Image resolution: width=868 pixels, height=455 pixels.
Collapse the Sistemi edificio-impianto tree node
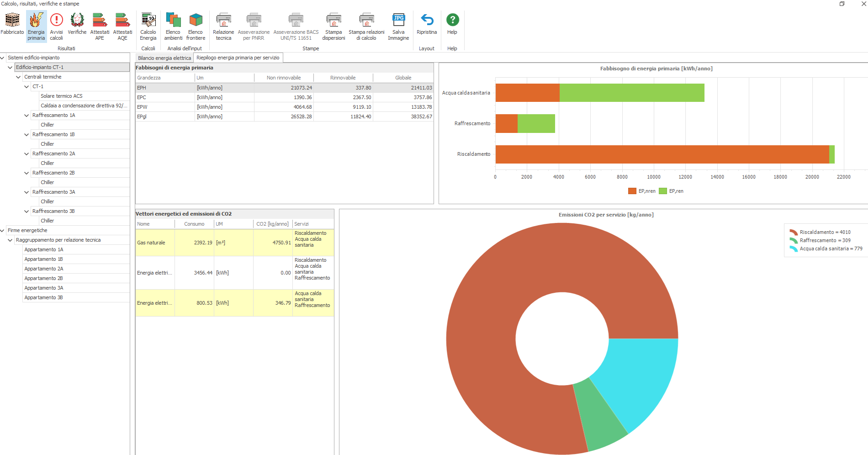click(x=3, y=58)
